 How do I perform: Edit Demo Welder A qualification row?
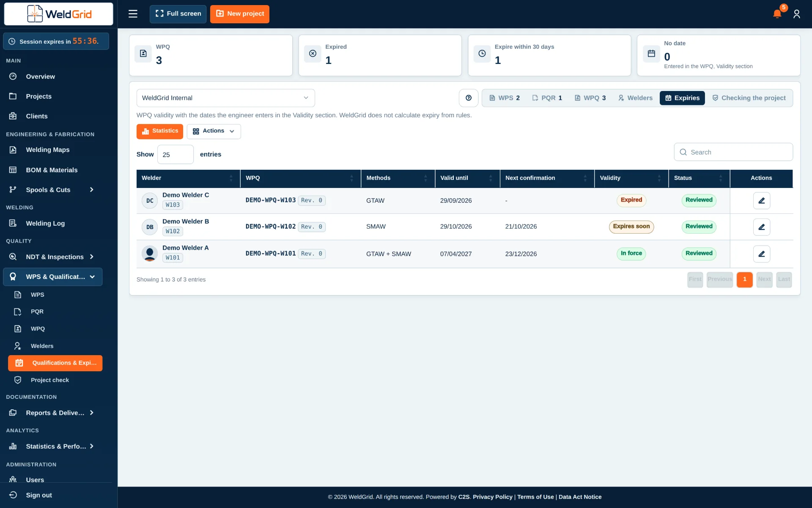tap(761, 254)
